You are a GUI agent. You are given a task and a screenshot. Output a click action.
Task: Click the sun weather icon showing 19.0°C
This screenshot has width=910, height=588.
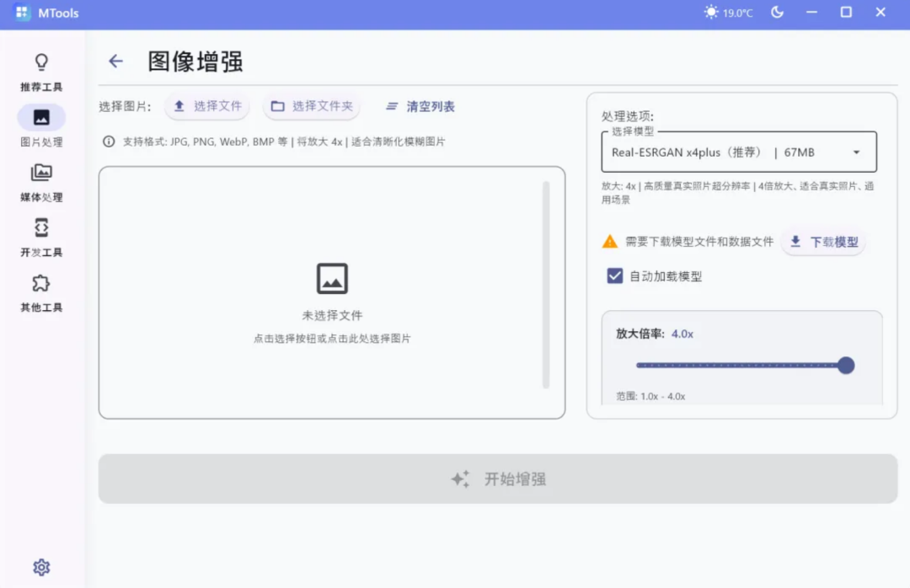(711, 12)
